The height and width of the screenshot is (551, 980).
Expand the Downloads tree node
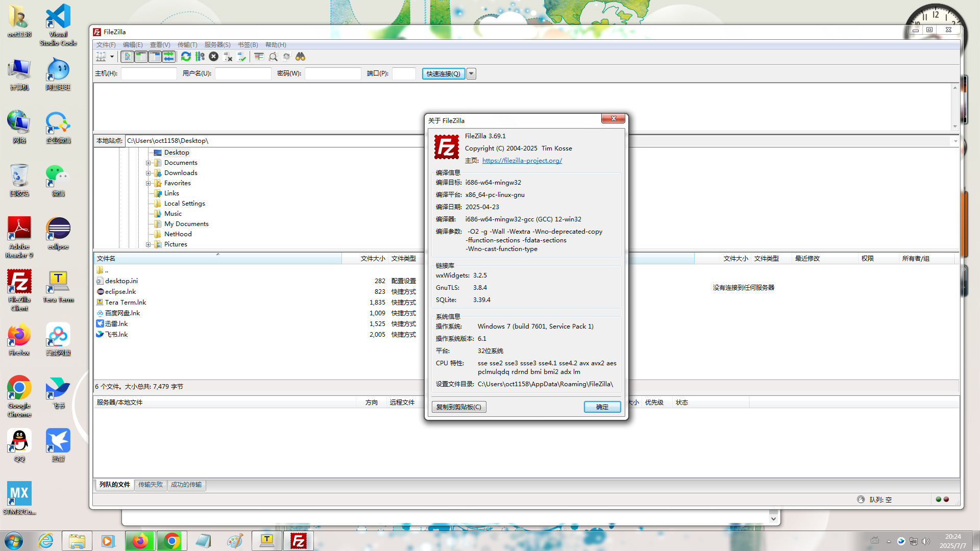(149, 173)
